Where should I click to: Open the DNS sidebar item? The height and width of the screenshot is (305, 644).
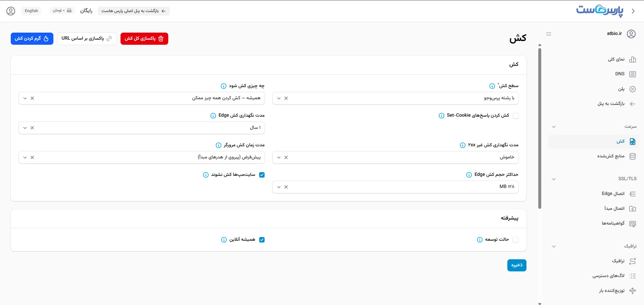(x=593, y=74)
